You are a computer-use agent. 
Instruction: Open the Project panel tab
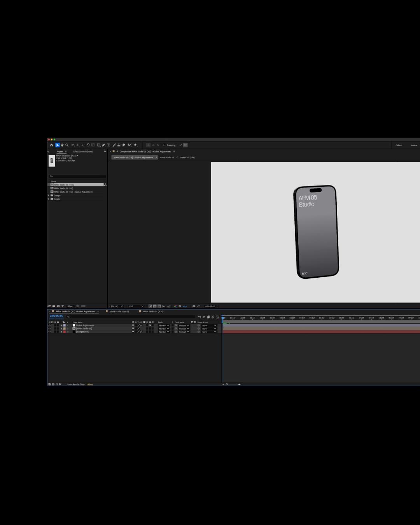pos(59,152)
